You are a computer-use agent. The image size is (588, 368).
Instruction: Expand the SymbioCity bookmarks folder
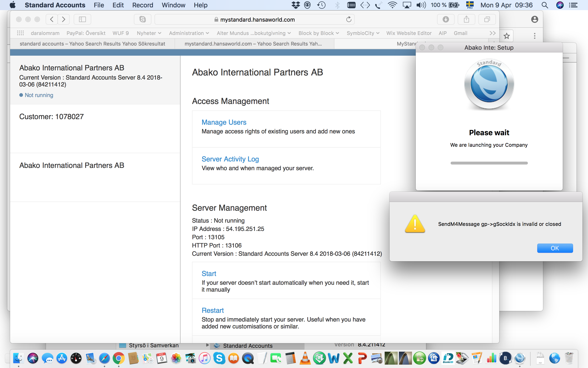363,33
